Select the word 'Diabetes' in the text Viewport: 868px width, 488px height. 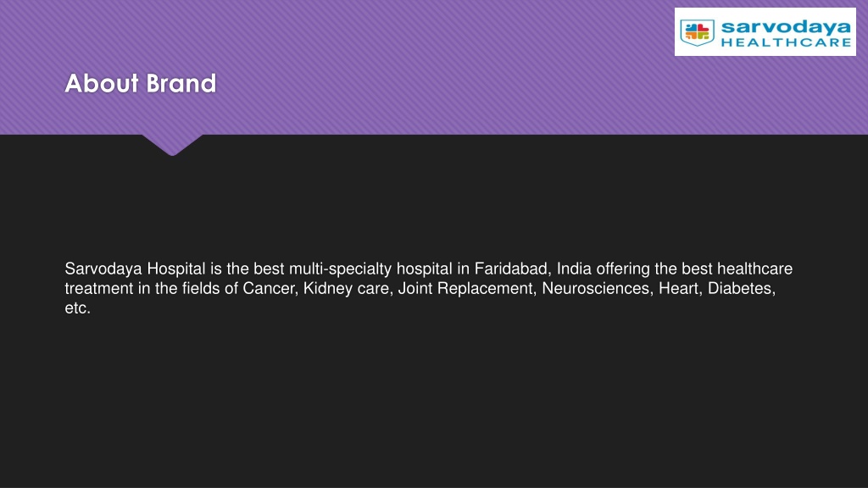pos(739,288)
